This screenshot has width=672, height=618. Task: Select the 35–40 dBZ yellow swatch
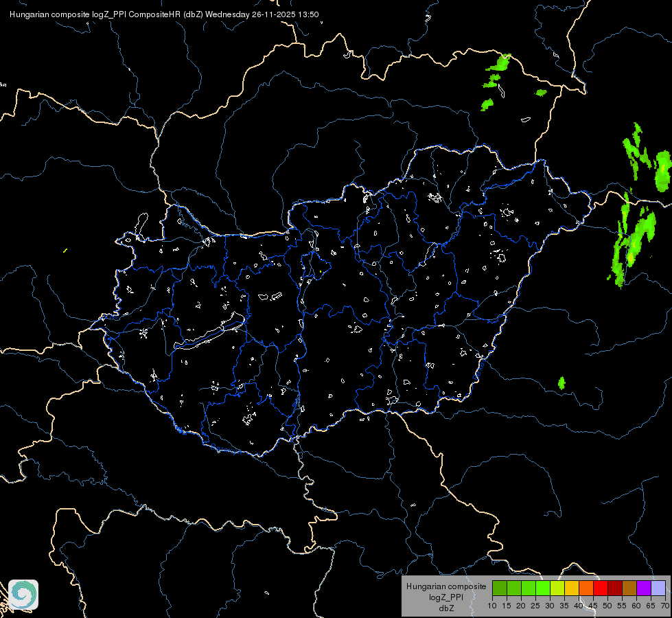pos(572,588)
